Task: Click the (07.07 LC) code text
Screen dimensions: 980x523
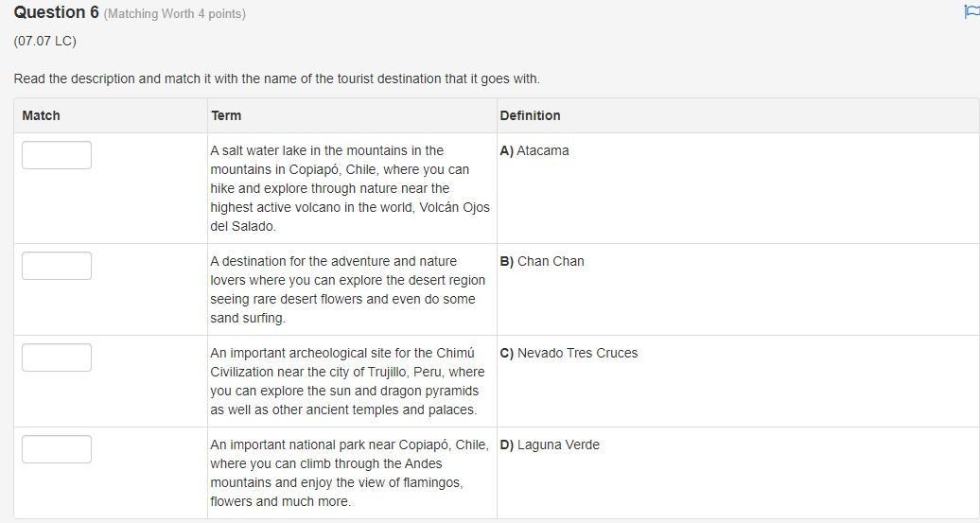Action: point(44,41)
